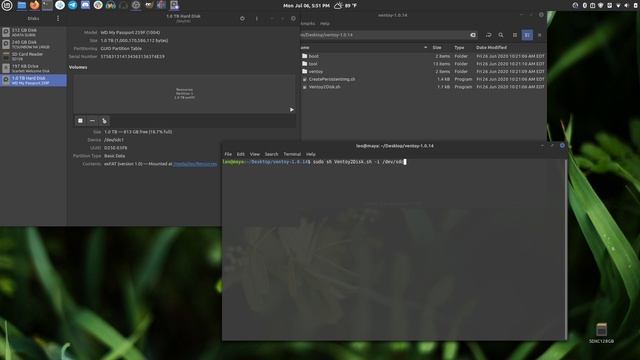The height and width of the screenshot is (360, 640).
Task: Open the File menu in terminal
Action: click(228, 154)
